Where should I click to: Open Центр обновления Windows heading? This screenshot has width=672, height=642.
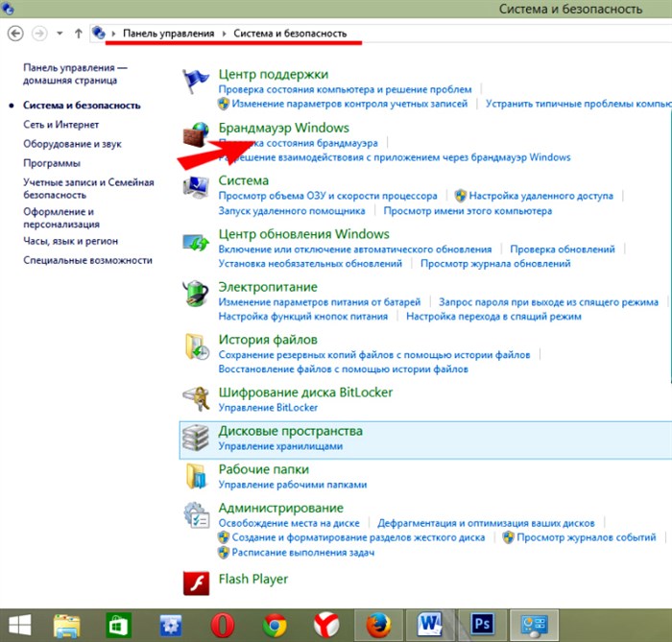pyautogui.click(x=304, y=234)
